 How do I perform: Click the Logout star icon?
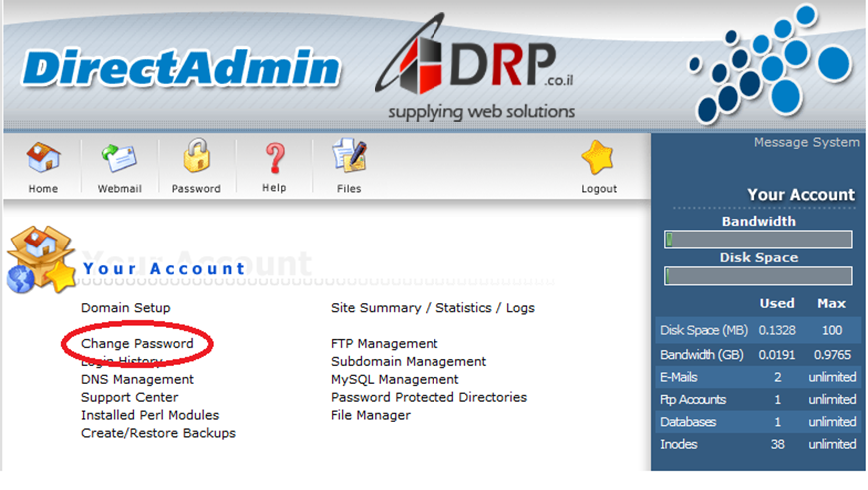tap(598, 160)
